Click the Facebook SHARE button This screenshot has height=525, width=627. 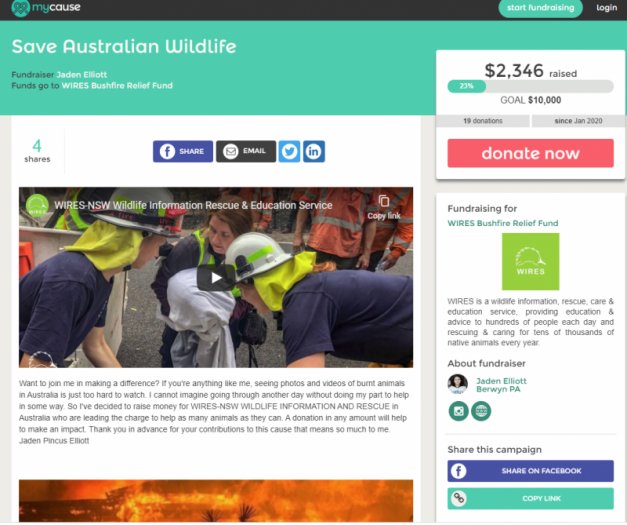tap(183, 152)
